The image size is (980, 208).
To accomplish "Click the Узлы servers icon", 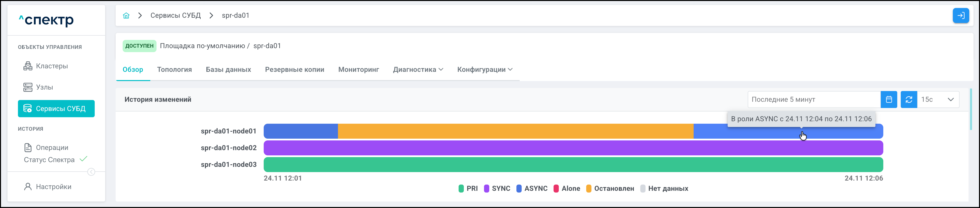I will coord(28,87).
